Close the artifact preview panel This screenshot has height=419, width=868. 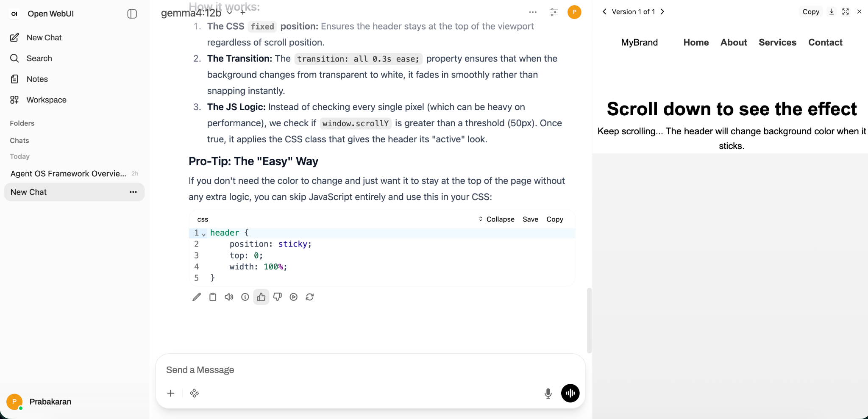(859, 12)
